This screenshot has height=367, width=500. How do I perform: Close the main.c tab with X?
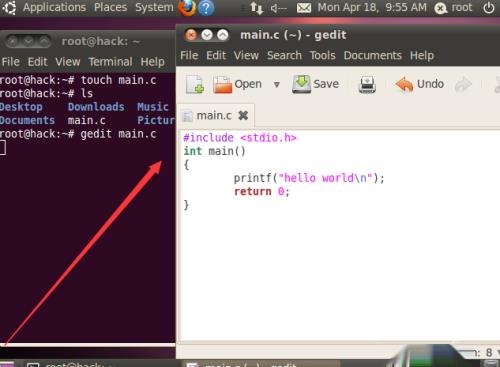(x=243, y=115)
